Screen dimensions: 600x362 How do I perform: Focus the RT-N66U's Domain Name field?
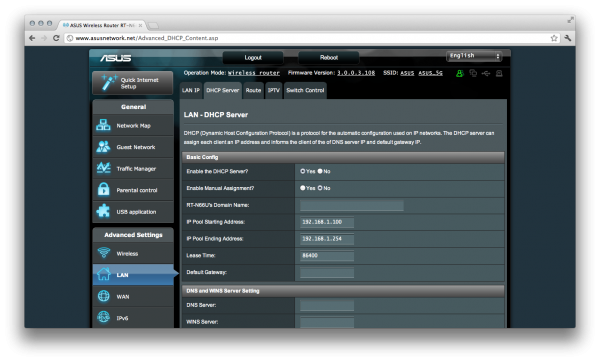352,205
